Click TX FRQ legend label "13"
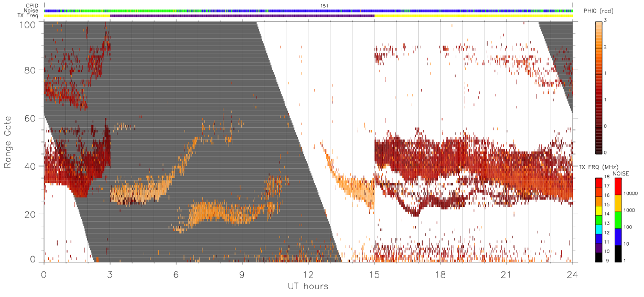Screen dimensions: 644x297 (608, 222)
